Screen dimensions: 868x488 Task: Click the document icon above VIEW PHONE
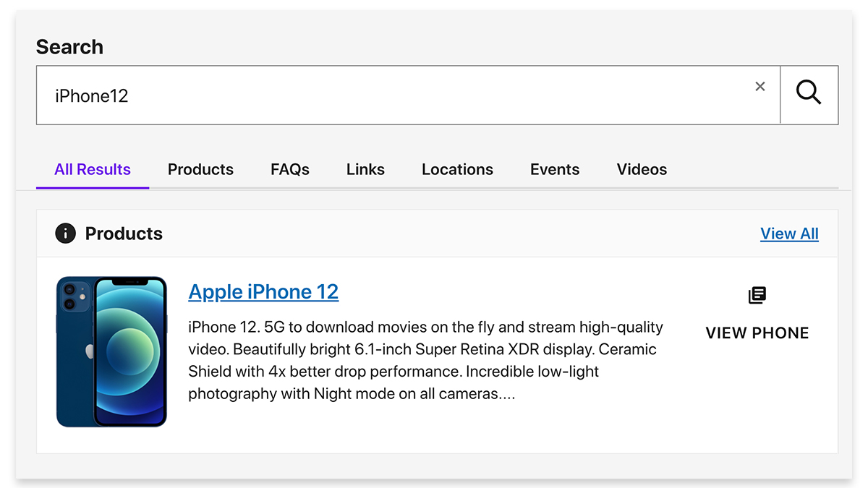pos(757,295)
